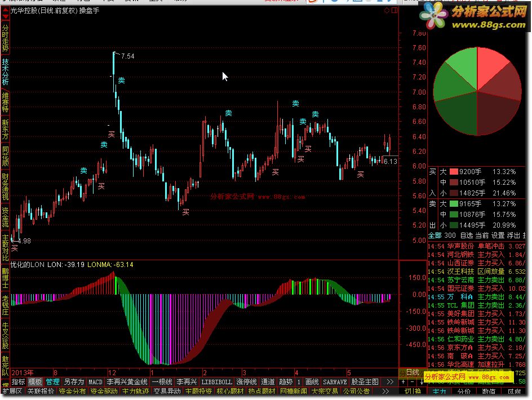Click the 切换 button at bottom
The height and width of the screenshot is (400, 532).
(x=413, y=391)
